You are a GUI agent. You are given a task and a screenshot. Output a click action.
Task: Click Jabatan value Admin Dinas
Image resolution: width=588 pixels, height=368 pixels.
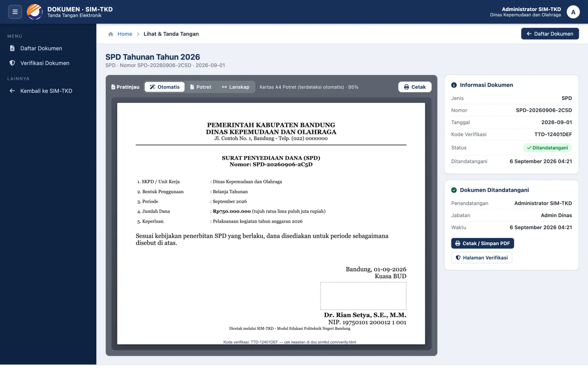(556, 215)
